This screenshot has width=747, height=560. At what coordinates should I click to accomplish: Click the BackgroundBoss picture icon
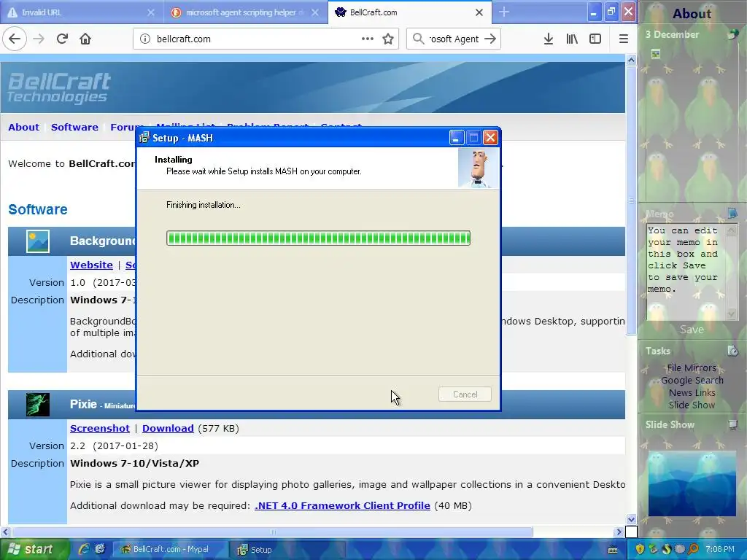click(38, 241)
